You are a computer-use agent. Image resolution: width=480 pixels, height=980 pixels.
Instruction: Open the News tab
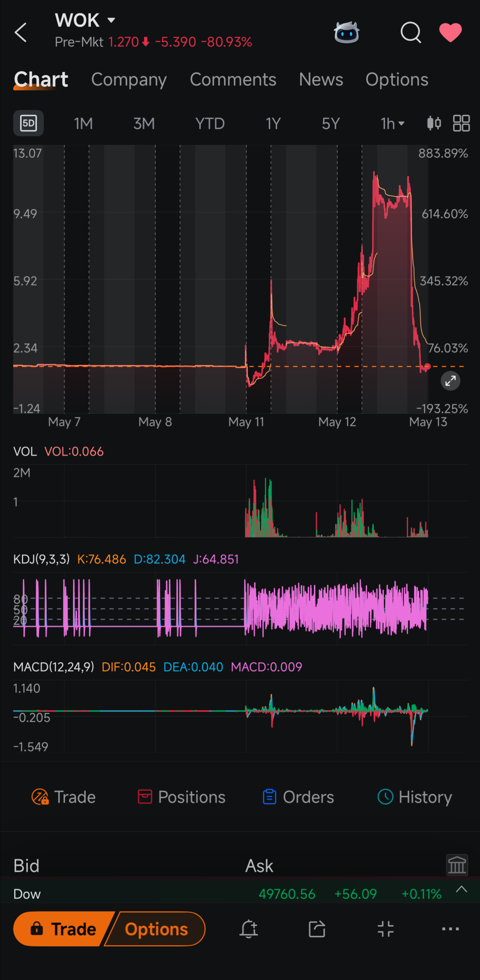click(x=321, y=79)
